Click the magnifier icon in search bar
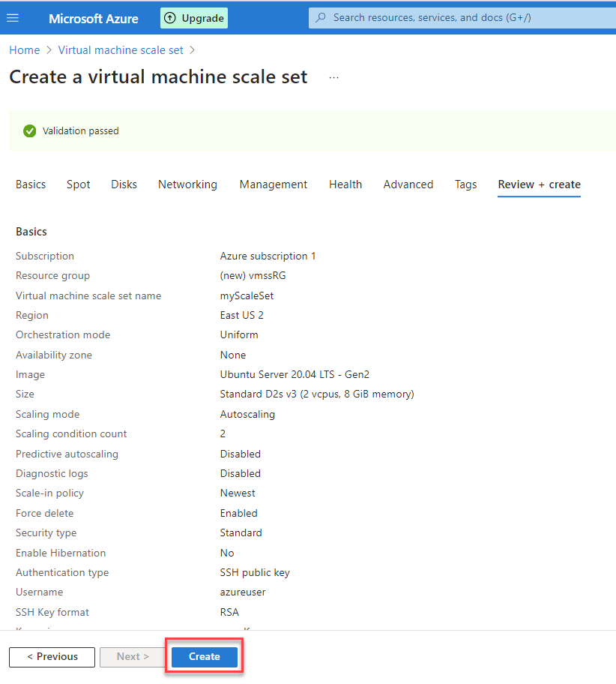 [x=321, y=17]
